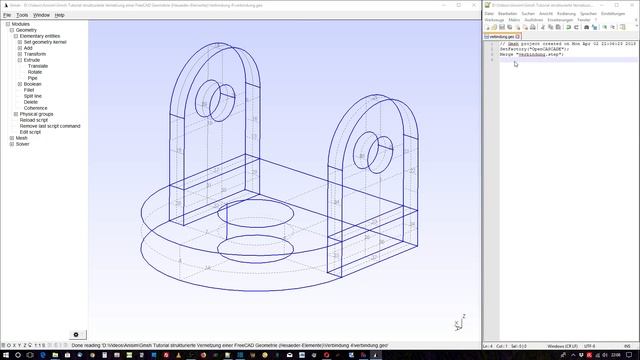640x360 pixels.
Task: Click Edit script in Gmsh tree
Action: 30,132
